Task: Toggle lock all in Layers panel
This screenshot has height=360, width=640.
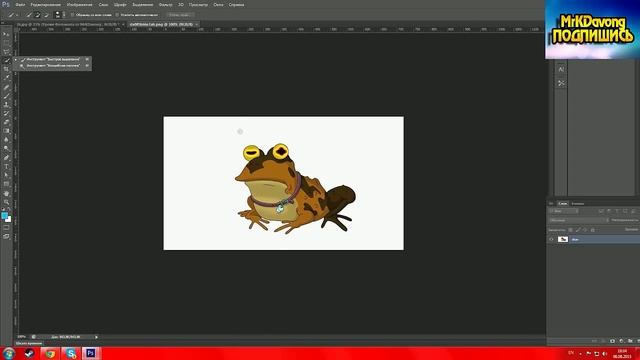Action: point(593,230)
